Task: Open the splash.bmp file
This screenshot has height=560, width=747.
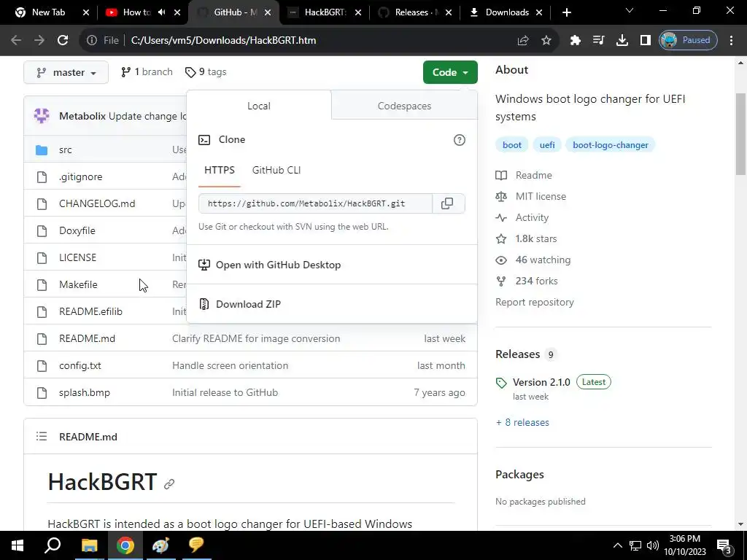Action: pos(85,392)
